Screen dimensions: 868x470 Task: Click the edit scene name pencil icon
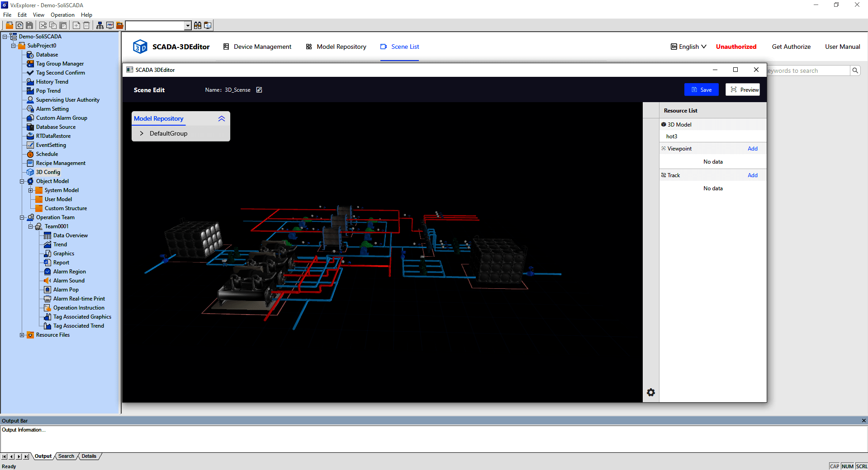coord(259,90)
